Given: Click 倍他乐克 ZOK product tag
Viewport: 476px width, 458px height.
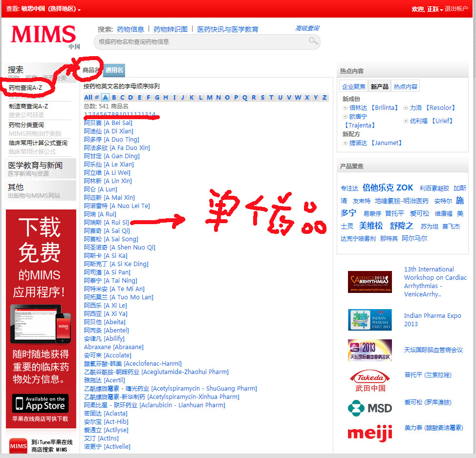Looking at the screenshot, I should tap(388, 188).
